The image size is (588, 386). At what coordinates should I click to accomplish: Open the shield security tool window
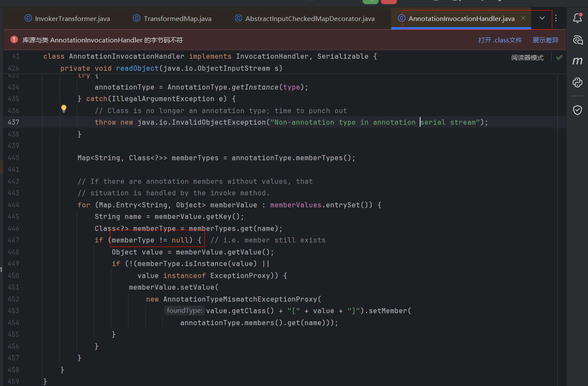click(577, 110)
